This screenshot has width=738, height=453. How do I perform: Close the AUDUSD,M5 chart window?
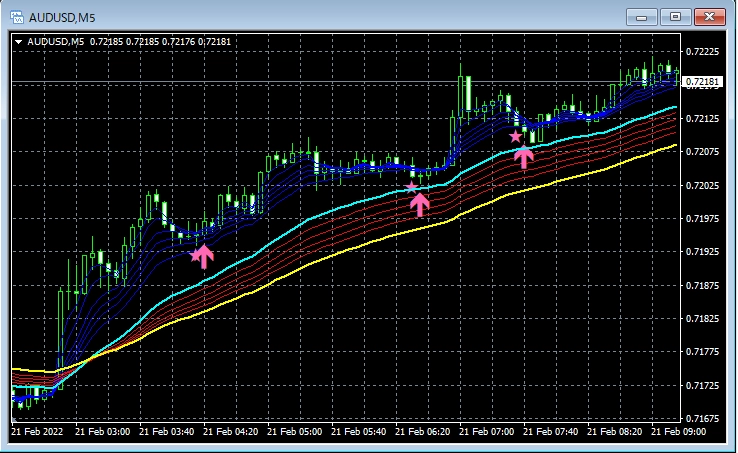coord(708,17)
